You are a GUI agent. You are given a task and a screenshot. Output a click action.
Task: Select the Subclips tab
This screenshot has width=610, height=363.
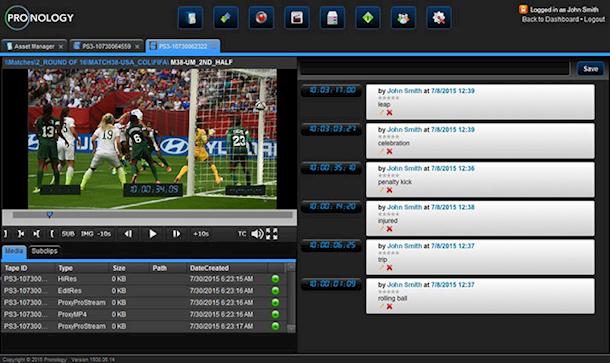click(44, 251)
